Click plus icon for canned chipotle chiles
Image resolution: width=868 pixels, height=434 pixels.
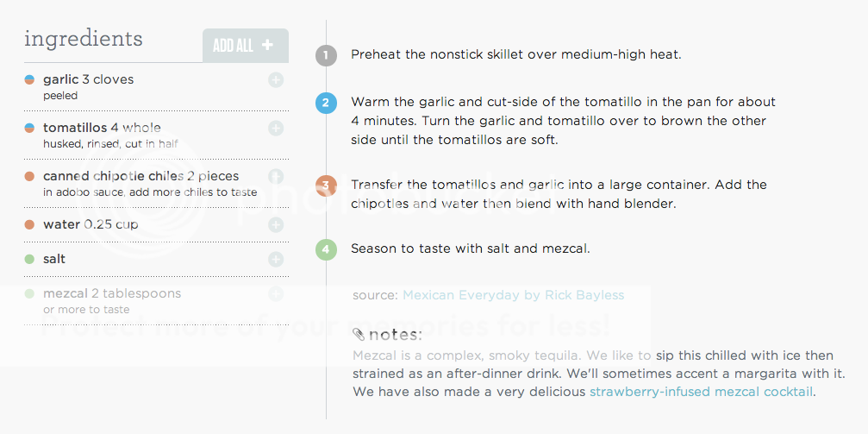(276, 176)
